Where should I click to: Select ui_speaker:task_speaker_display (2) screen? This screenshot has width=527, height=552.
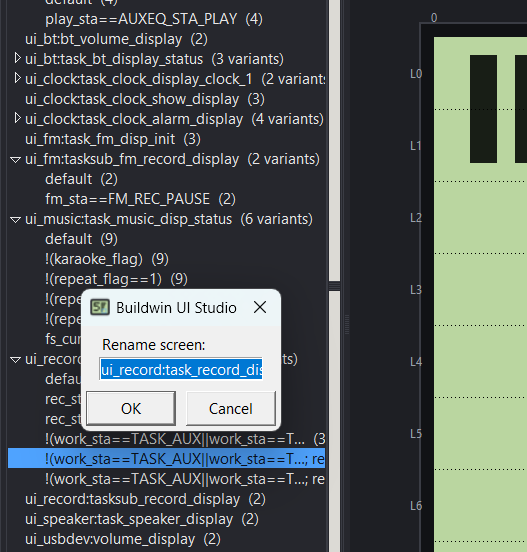142,519
